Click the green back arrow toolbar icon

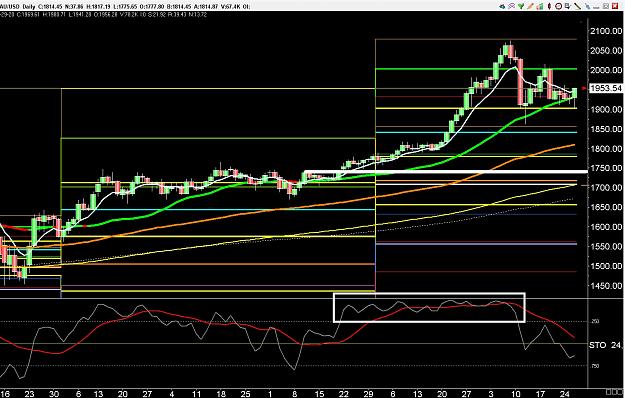pyautogui.click(x=502, y=6)
